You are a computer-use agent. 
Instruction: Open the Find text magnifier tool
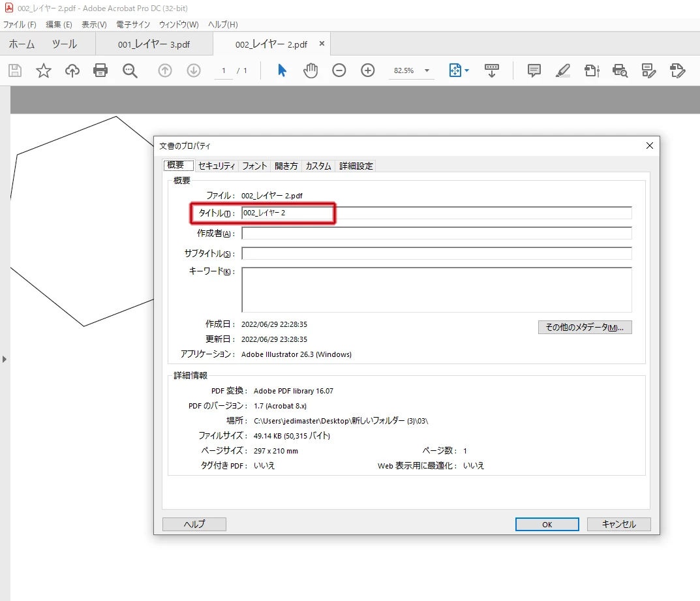coord(130,70)
